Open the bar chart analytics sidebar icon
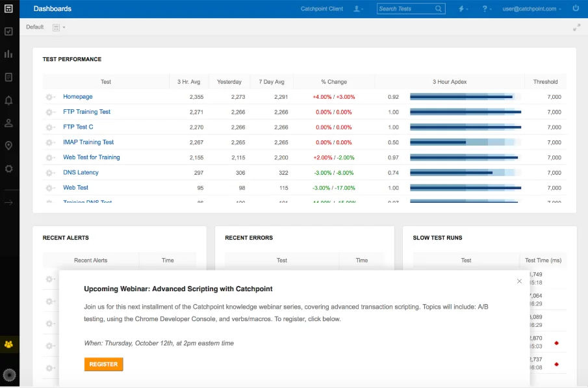 point(8,54)
